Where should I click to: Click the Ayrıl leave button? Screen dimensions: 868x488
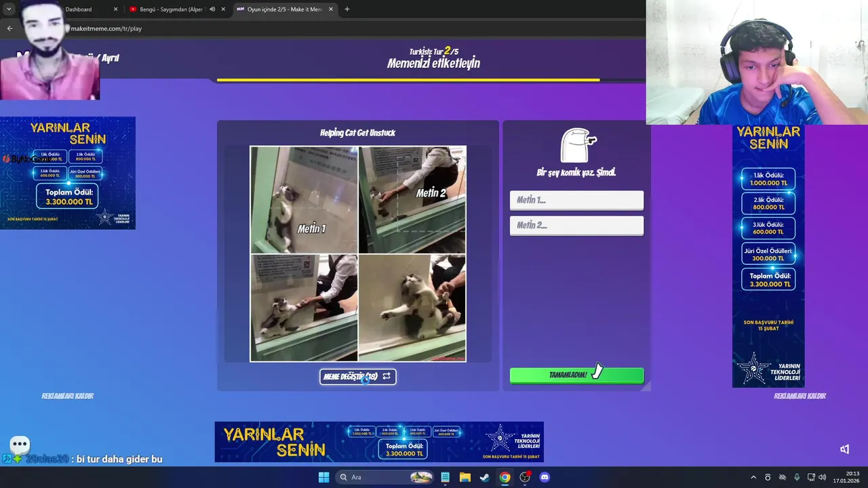[110, 58]
